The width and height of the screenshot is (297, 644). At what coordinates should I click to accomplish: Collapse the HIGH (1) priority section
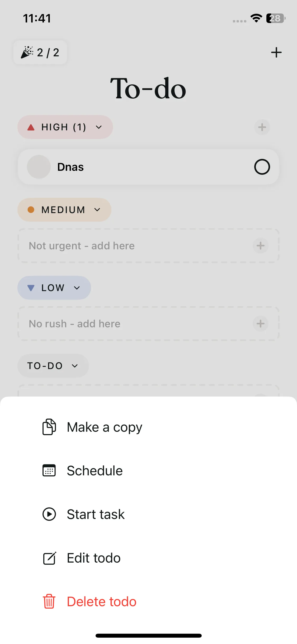[x=99, y=127]
